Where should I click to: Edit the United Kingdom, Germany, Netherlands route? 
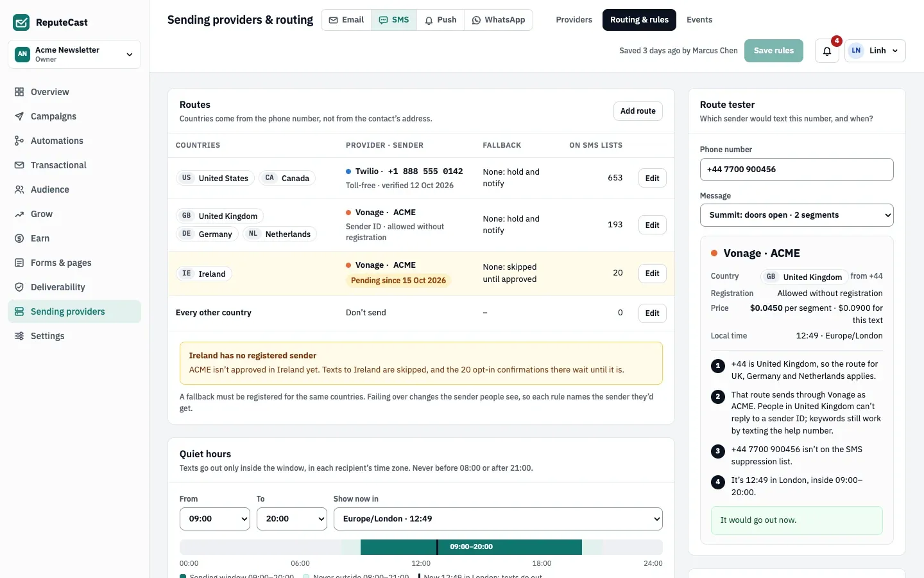point(653,225)
